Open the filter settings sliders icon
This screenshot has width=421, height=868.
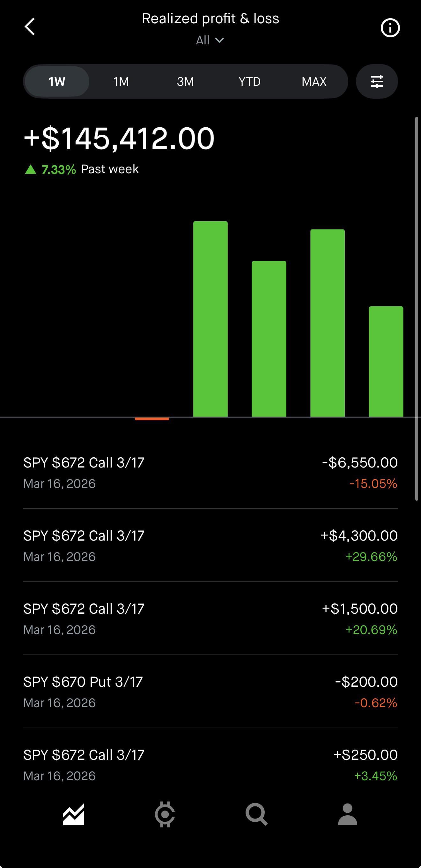pyautogui.click(x=377, y=82)
